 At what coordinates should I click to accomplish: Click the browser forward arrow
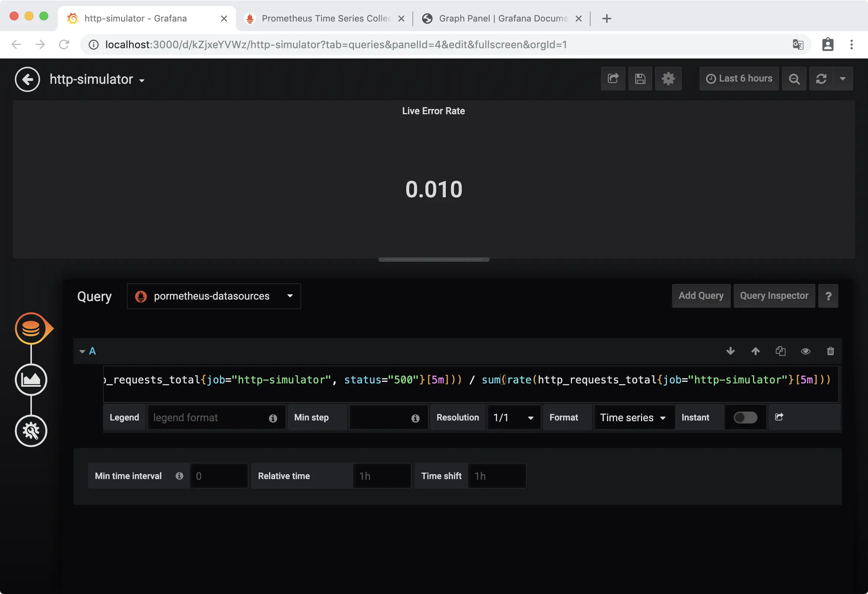tap(40, 44)
